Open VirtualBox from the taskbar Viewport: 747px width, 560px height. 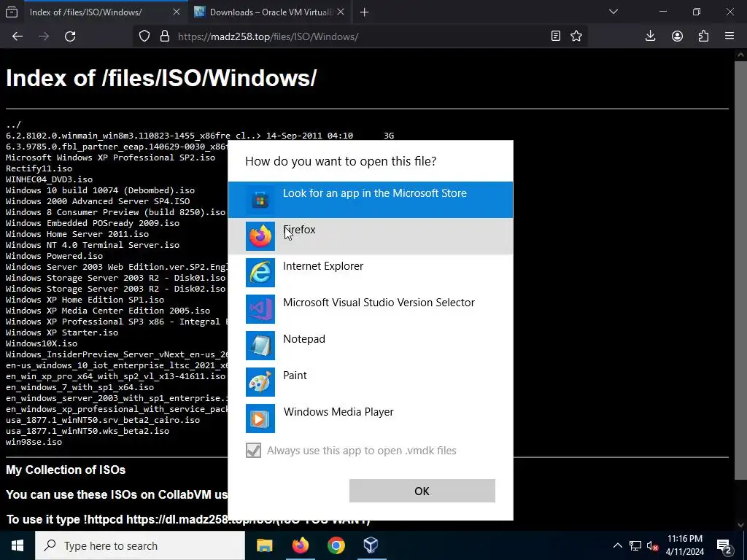pos(371,545)
